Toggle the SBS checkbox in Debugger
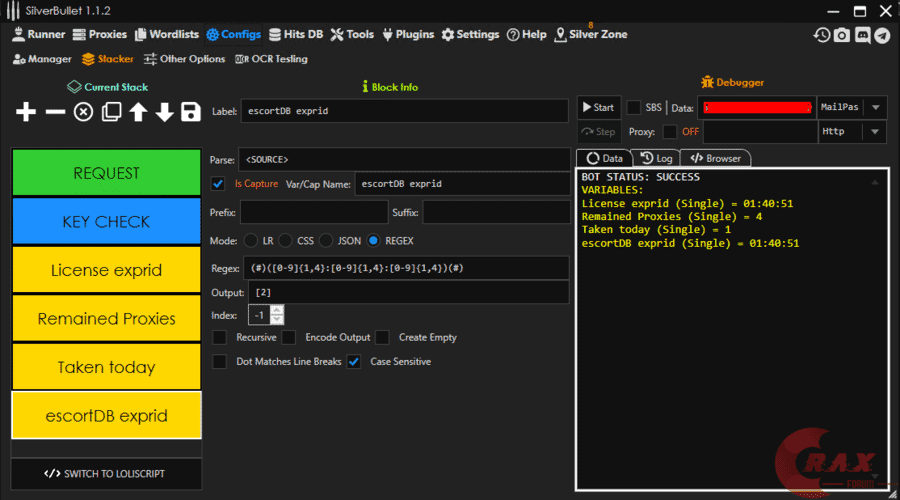The width and height of the screenshot is (900, 500). [x=634, y=108]
